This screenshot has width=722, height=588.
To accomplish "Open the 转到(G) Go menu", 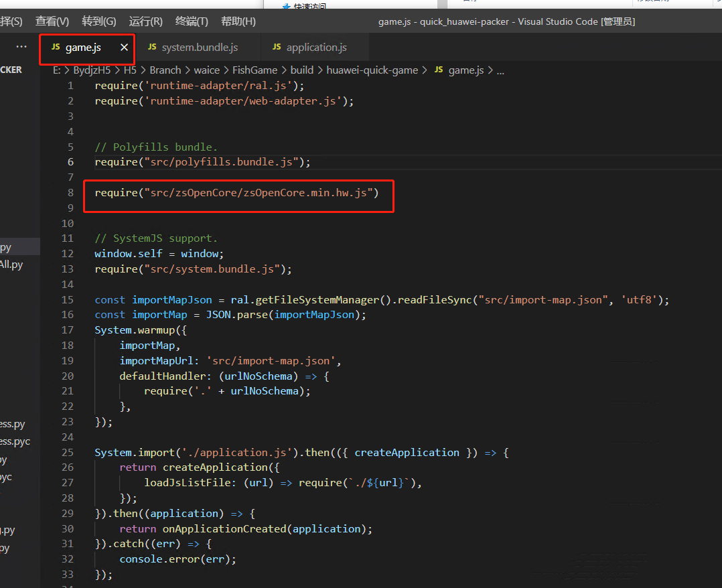I will (x=99, y=21).
